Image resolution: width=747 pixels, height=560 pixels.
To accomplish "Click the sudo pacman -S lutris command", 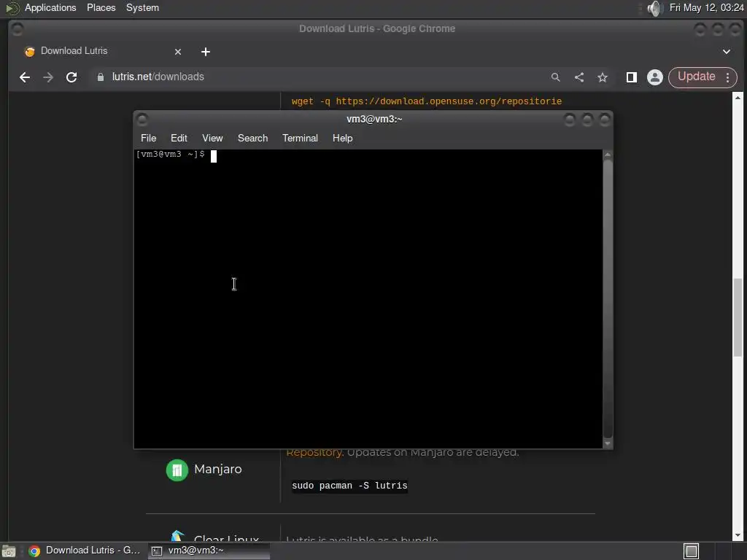I will (349, 486).
